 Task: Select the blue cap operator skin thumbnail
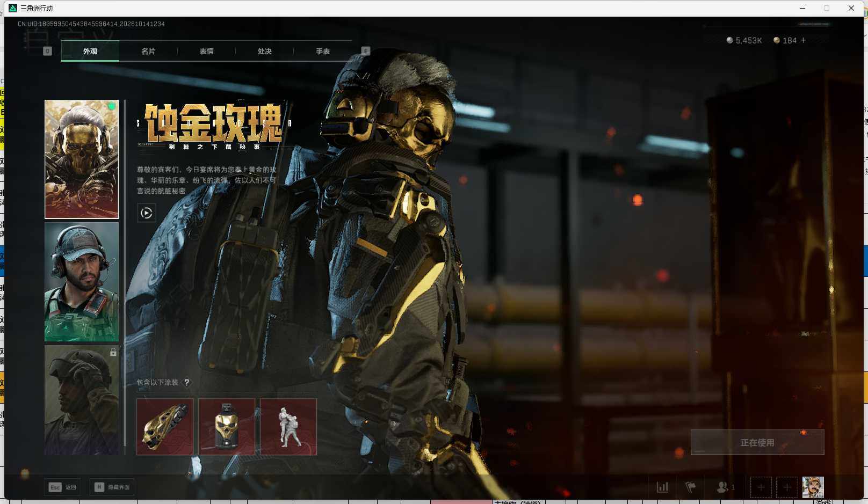coord(82,282)
